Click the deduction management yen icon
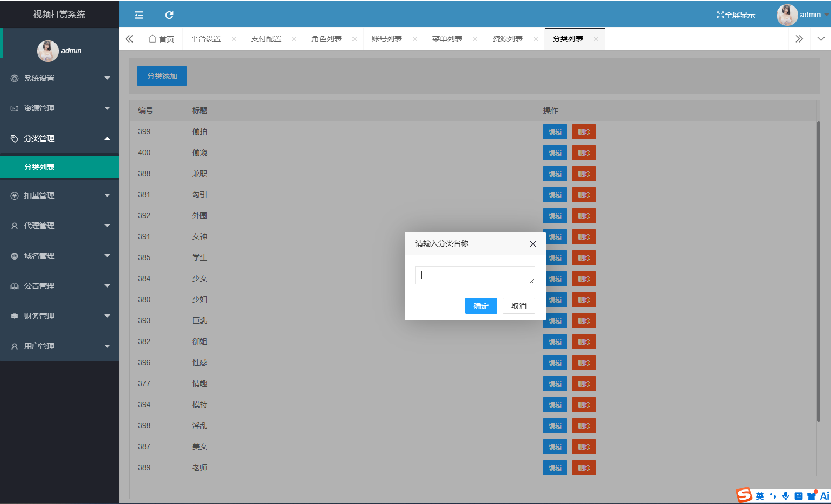 point(15,196)
